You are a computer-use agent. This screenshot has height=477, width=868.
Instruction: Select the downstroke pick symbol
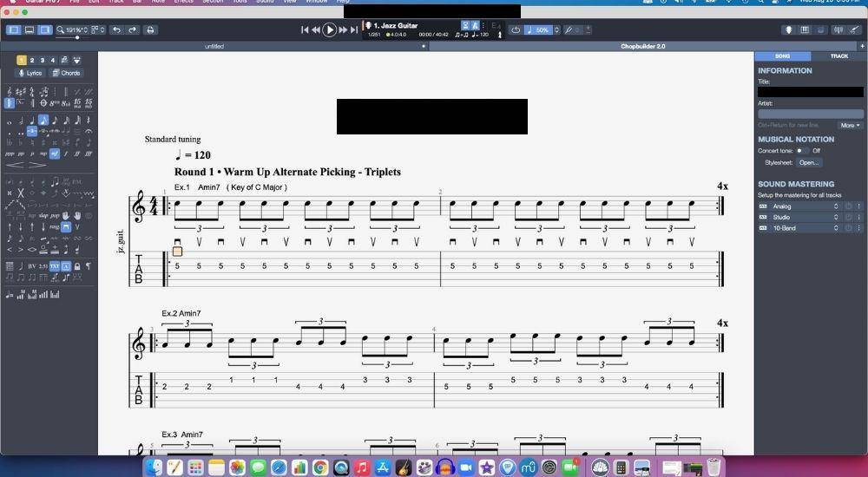pos(65,226)
